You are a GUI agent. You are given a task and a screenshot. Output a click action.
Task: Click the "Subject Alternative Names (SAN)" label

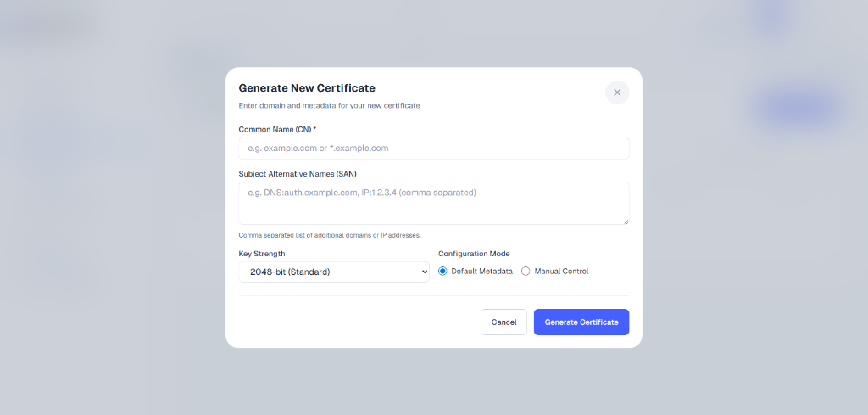(x=298, y=174)
